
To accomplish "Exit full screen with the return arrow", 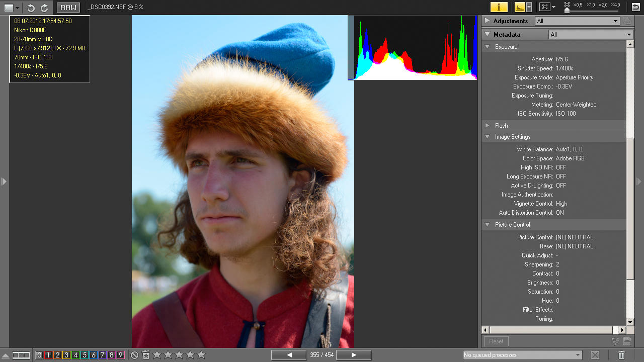I will [635, 7].
